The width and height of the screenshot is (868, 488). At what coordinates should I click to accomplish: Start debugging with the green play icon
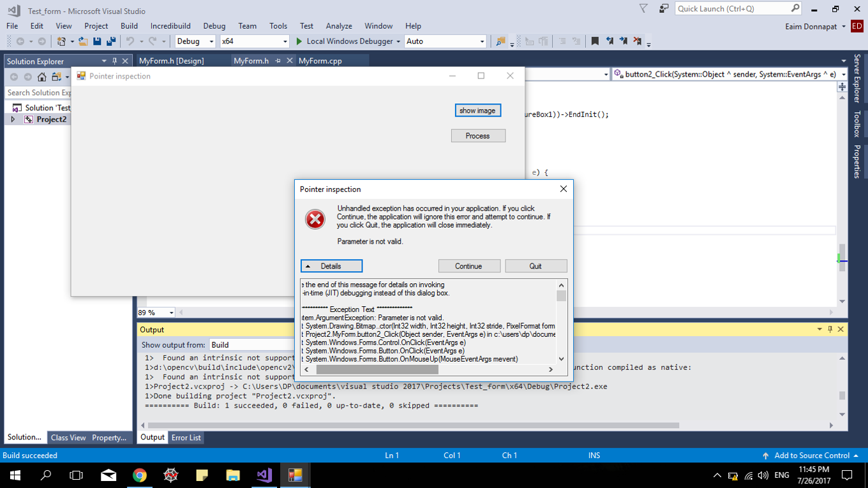[x=299, y=41]
